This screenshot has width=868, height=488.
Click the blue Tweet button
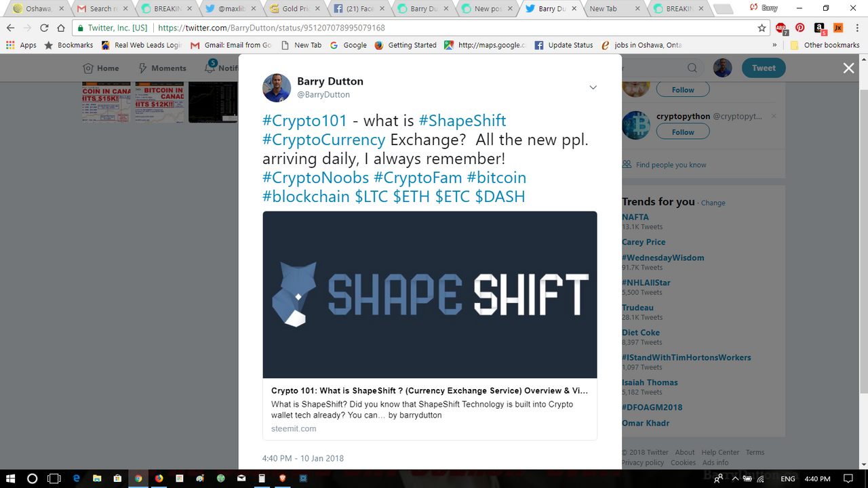(764, 68)
